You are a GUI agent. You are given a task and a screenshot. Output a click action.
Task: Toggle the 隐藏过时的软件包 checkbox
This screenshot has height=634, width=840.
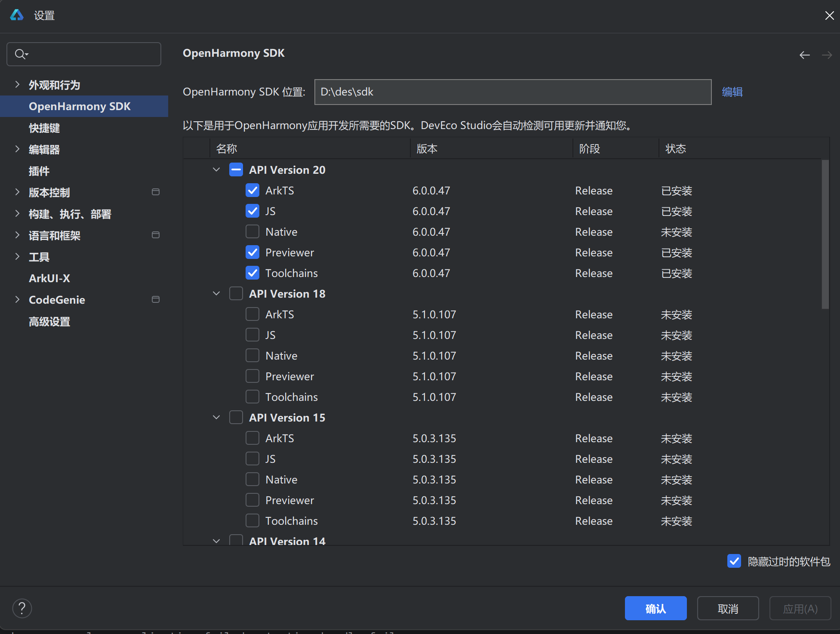tap(734, 561)
